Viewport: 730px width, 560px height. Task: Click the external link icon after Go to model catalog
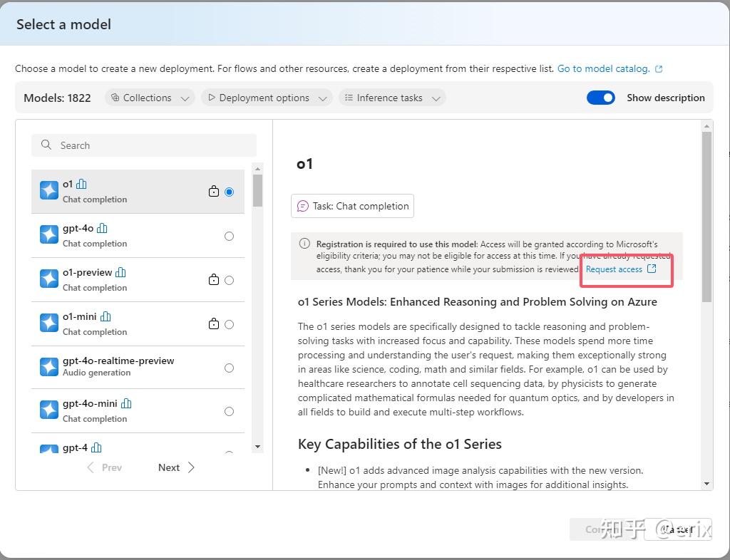point(659,69)
